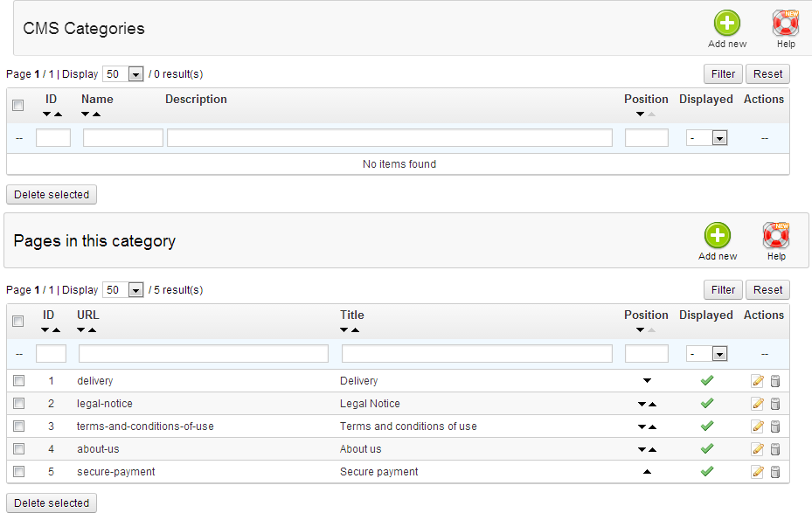Viewport: 812px width, 520px height.
Task: Delete the Legal Notice page
Action: pos(775,403)
